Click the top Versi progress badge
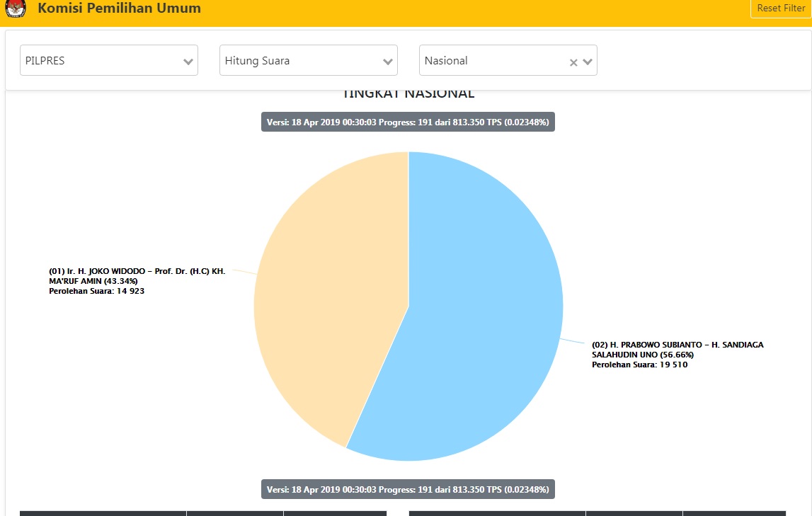812x516 pixels. [x=408, y=122]
